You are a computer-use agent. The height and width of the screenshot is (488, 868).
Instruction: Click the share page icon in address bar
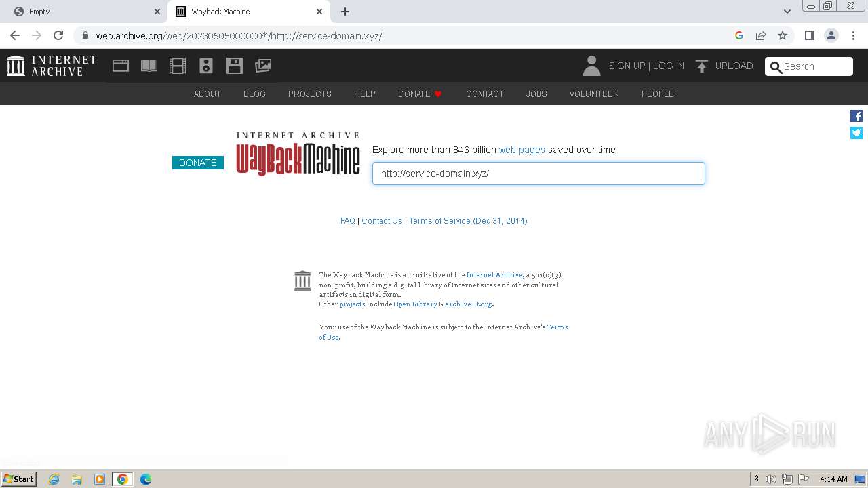pyautogui.click(x=761, y=35)
